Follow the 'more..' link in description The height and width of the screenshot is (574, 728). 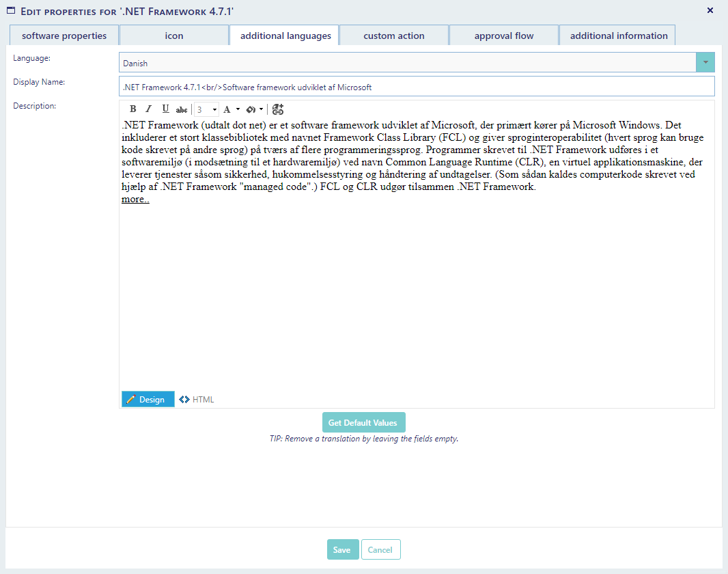pos(135,200)
